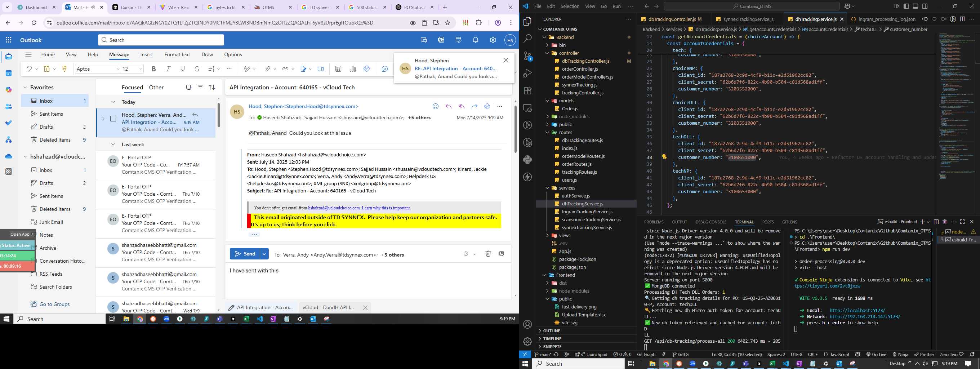Click the Forward arrow in email header

pos(475,107)
